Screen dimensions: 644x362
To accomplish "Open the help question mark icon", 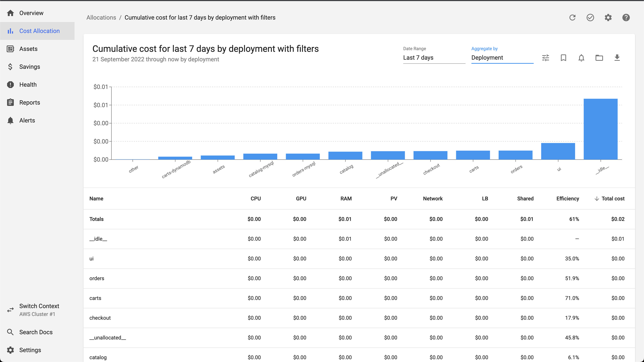I will click(626, 18).
